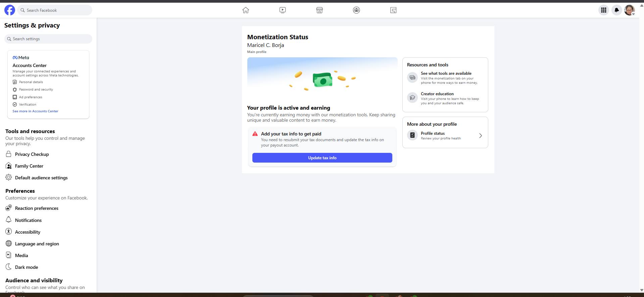
Task: Click the Profile status clipboard icon
Action: click(412, 135)
